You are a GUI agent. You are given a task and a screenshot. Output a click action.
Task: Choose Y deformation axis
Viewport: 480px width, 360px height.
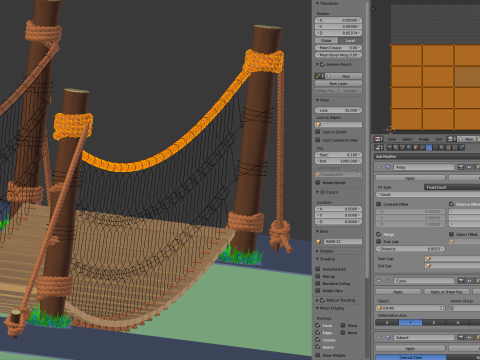pos(410,322)
